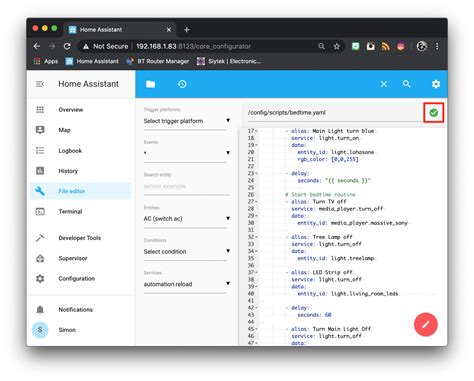This screenshot has width=474, height=381.
Task: Click the Search entity input field
Action: [x=187, y=186]
